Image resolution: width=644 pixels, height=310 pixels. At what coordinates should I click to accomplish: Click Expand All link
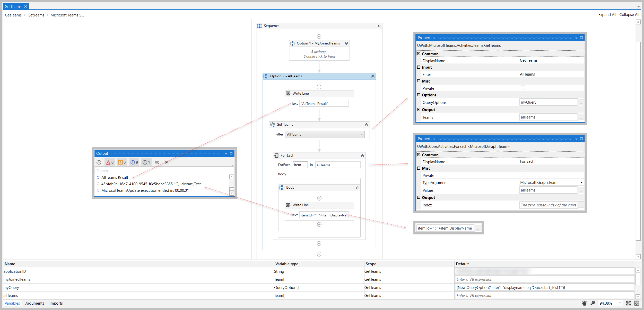click(x=607, y=15)
